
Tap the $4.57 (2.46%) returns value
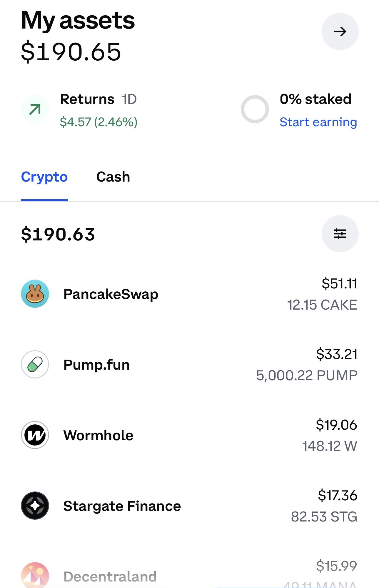point(98,122)
